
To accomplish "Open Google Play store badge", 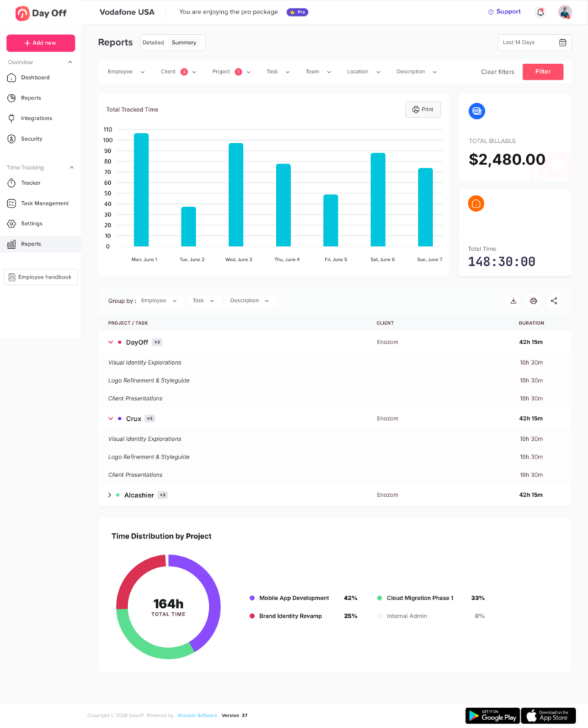I will 492,715.
